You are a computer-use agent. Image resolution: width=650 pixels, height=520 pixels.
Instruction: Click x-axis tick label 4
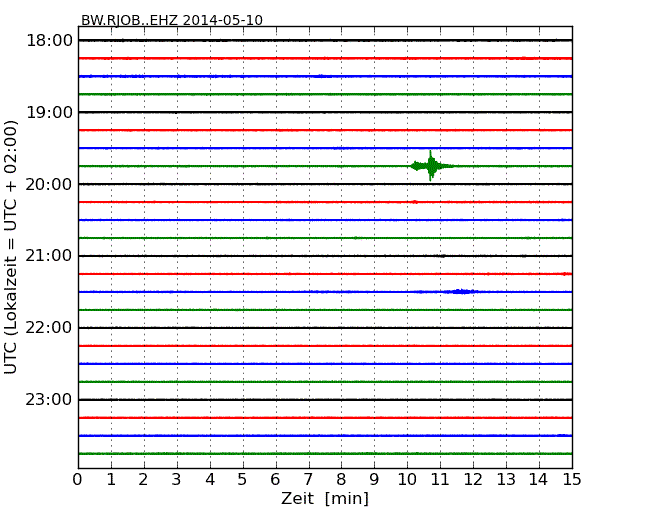click(x=210, y=480)
